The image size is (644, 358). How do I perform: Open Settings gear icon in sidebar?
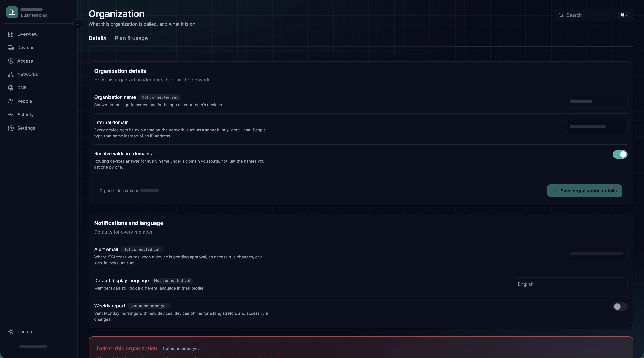coord(11,128)
